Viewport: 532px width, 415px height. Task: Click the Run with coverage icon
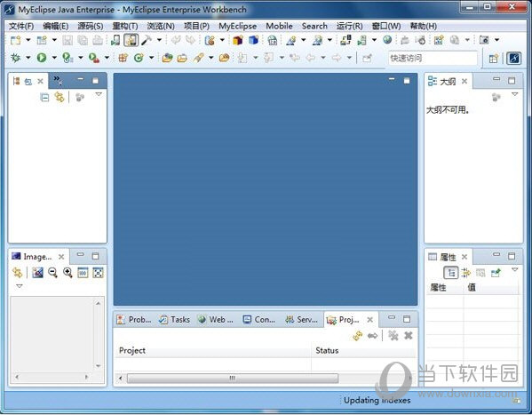click(67, 58)
